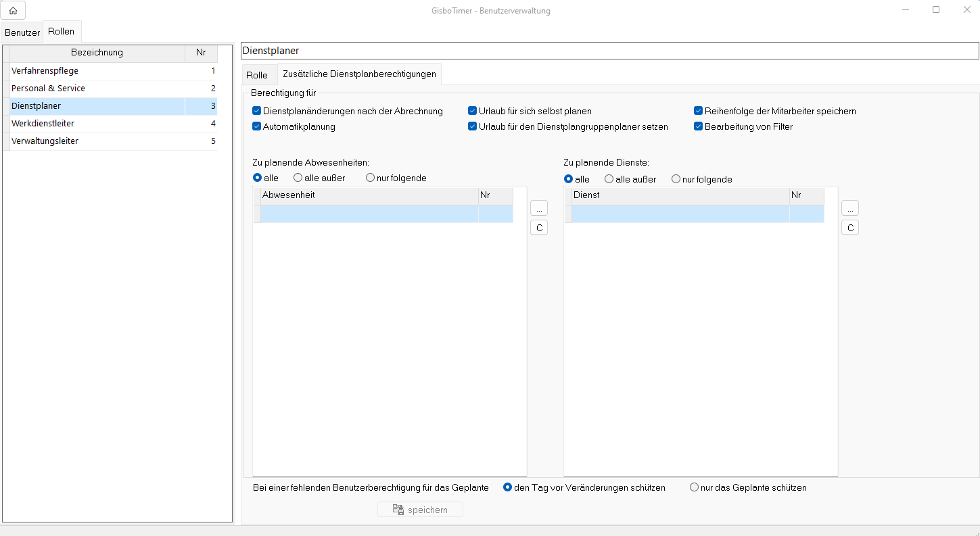Screen dimensions: 980x536
Task: Open service selection with the '...' button
Action: 850,208
